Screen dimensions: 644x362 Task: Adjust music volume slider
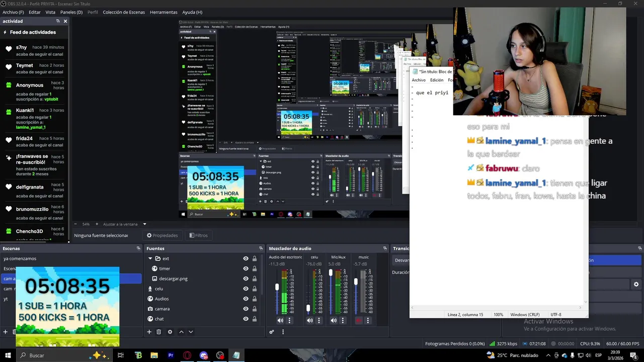pos(356,282)
